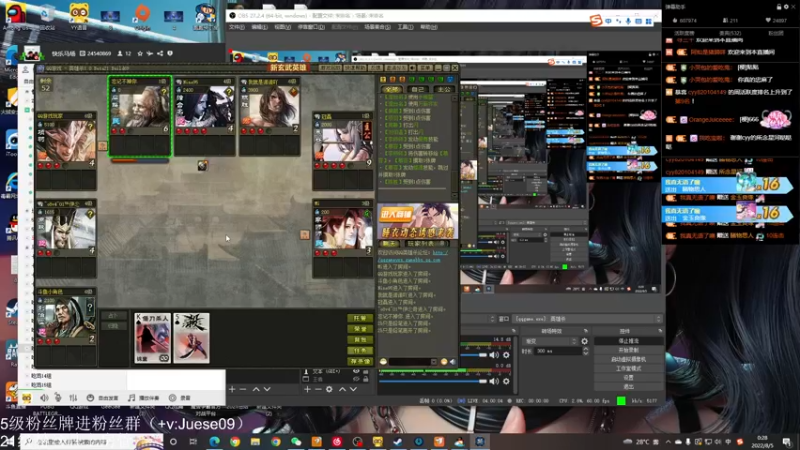Switch to 主公 tab in game log
Viewport: 800px width, 450px height.
[443, 89]
